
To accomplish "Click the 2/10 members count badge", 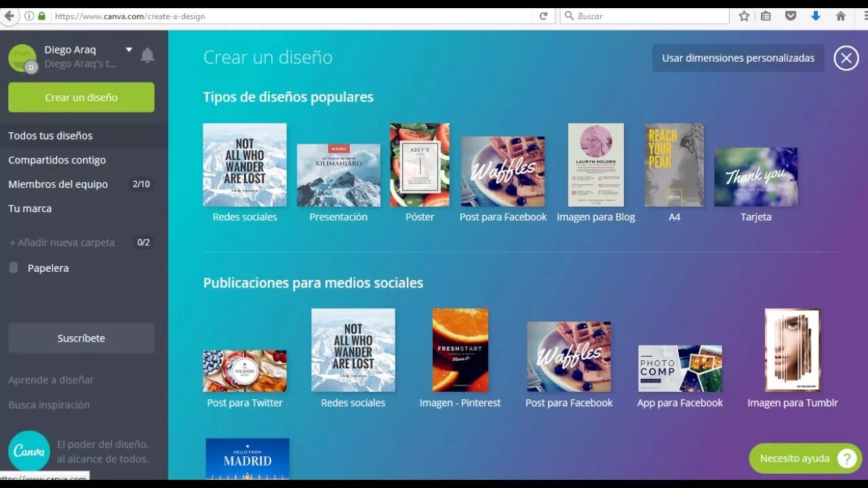I will [141, 184].
